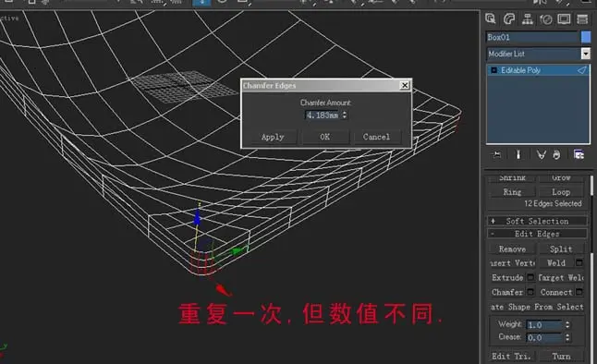This screenshot has width=597, height=364.
Task: Click the Weight spinner arrows
Action: click(x=567, y=325)
